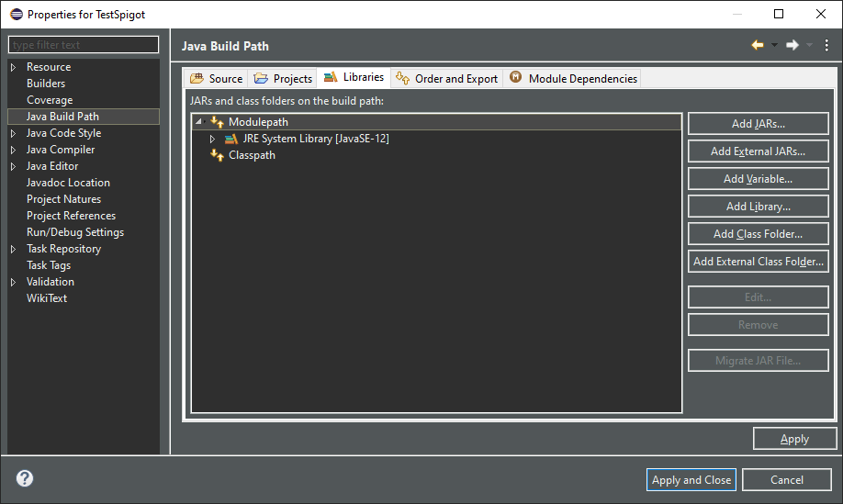Click the back navigation arrow icon

tap(758, 45)
